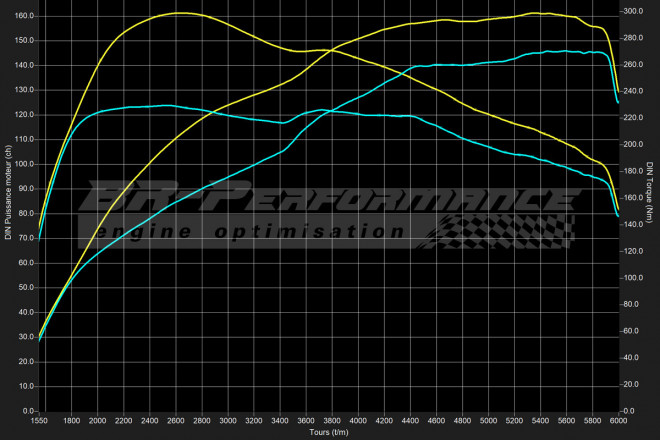This screenshot has height=440, width=660.
Task: Click the 160.0 label on left power axis
Action: [25, 16]
